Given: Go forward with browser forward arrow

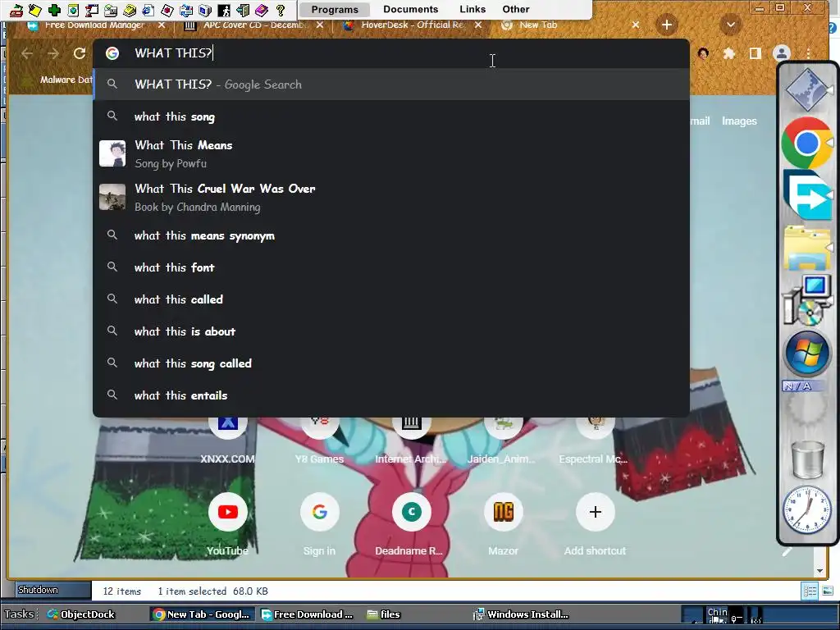Looking at the screenshot, I should coord(53,53).
